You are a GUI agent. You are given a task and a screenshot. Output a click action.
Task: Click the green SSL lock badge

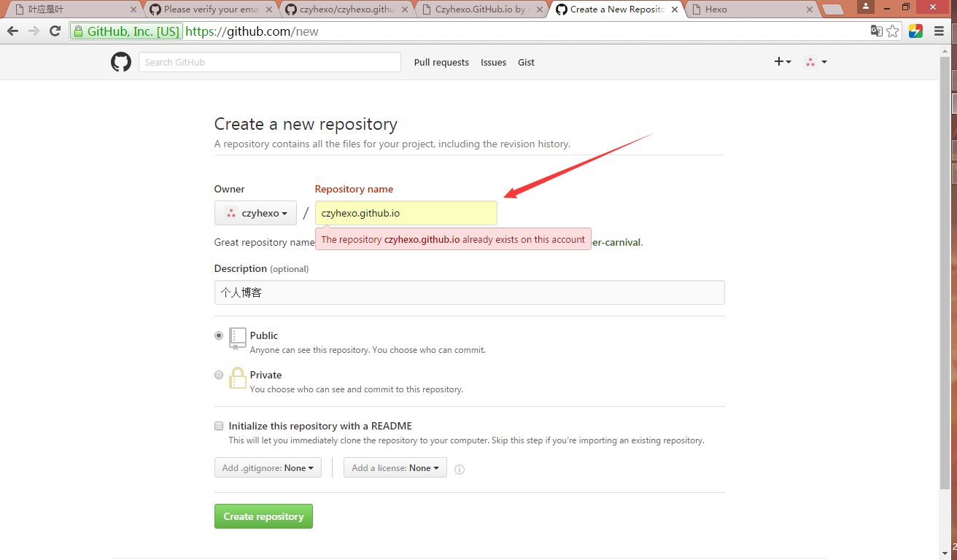pyautogui.click(x=126, y=31)
